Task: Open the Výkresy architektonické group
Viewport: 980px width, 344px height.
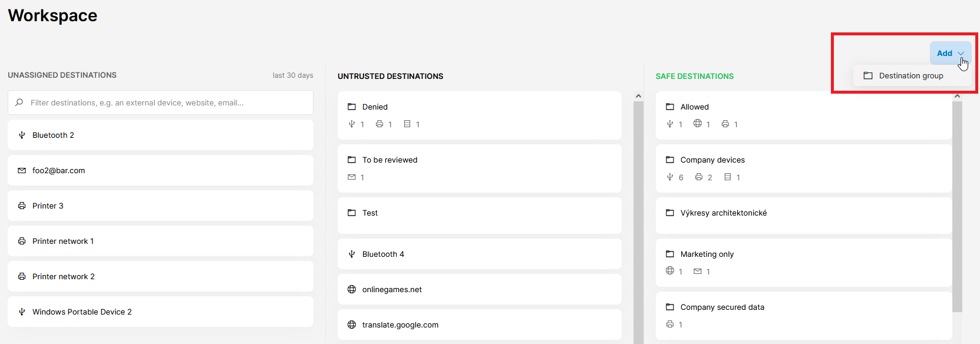Action: tap(723, 213)
